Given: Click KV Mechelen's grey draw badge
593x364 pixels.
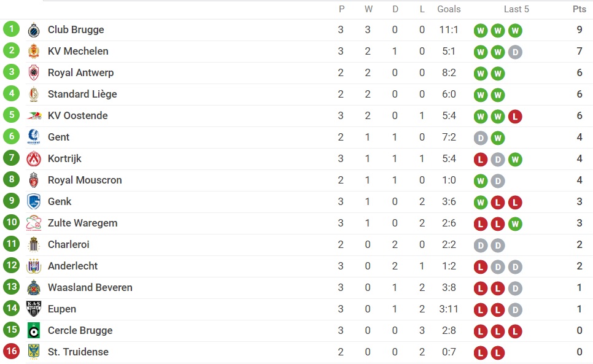Looking at the screenshot, I should [515, 52].
